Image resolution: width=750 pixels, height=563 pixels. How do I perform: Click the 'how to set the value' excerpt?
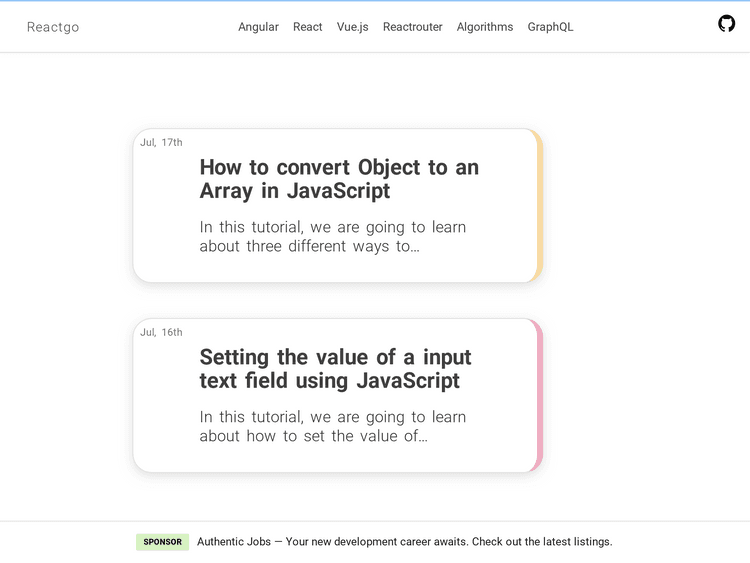(332, 426)
